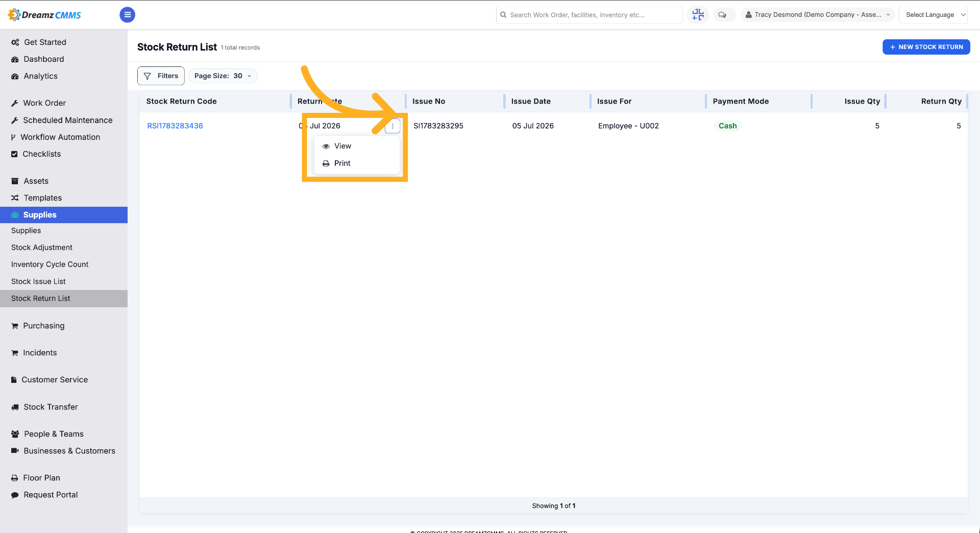Click the Scheduled Maintenance wrench icon
The image size is (980, 533).
click(15, 120)
